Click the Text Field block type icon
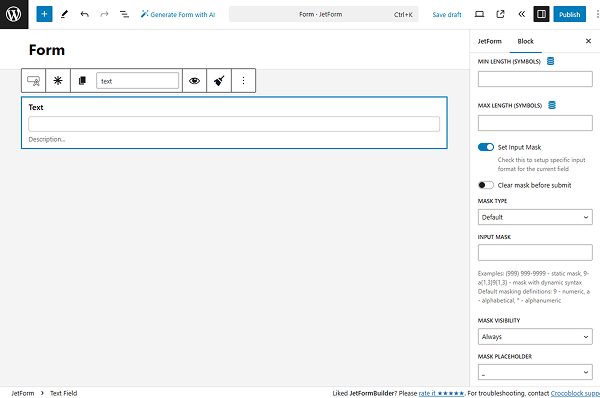 click(33, 81)
